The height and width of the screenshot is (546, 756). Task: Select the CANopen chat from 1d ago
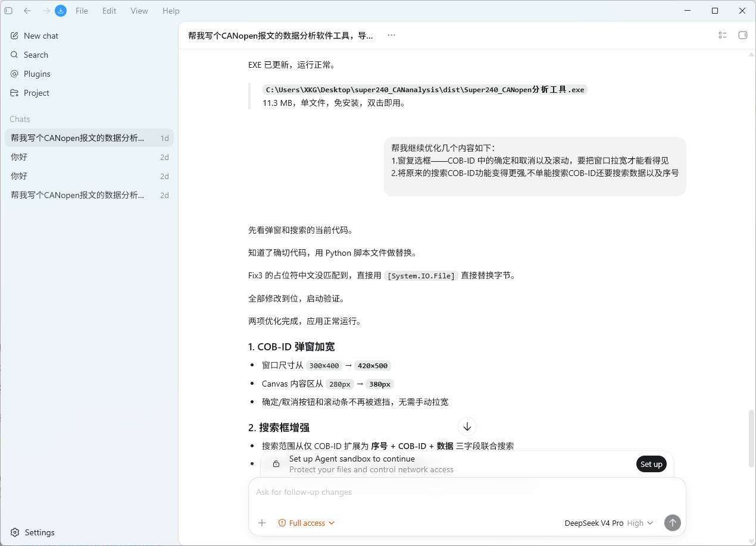click(89, 138)
